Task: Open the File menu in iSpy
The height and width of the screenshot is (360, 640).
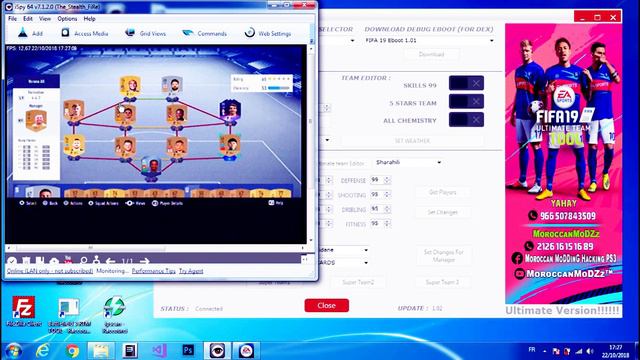Action: (12, 19)
